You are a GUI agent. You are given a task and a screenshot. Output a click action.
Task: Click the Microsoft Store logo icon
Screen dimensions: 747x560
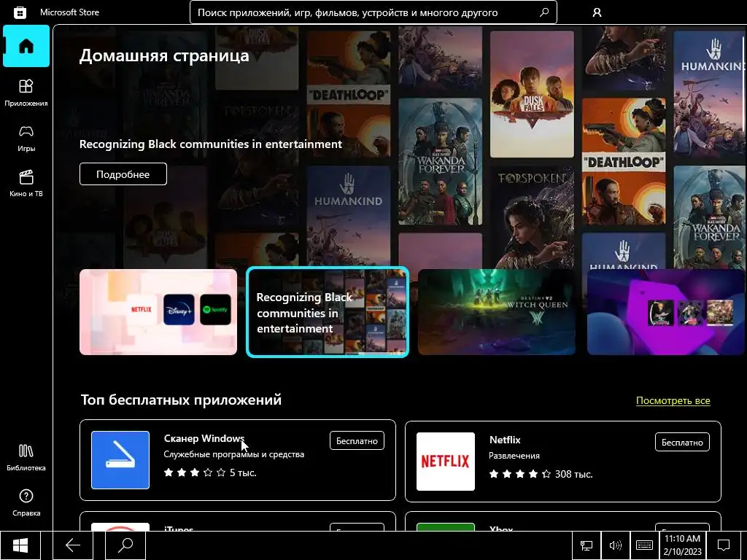pos(20,12)
